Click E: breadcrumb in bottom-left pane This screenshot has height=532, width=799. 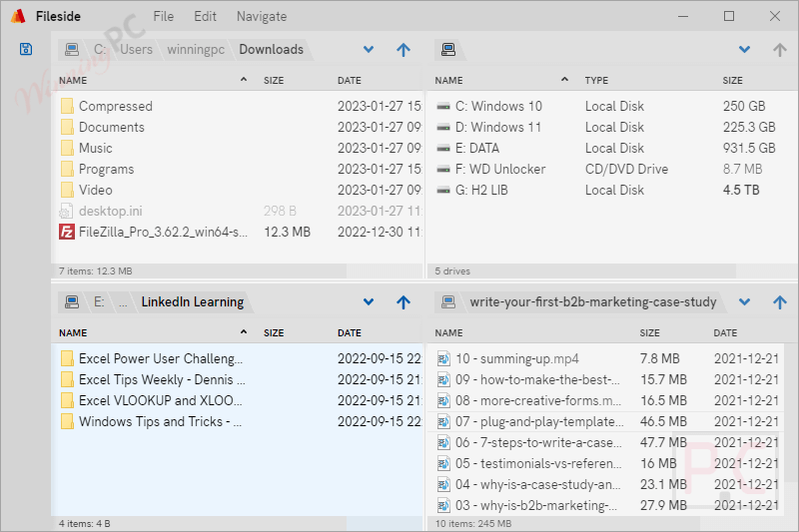point(99,301)
